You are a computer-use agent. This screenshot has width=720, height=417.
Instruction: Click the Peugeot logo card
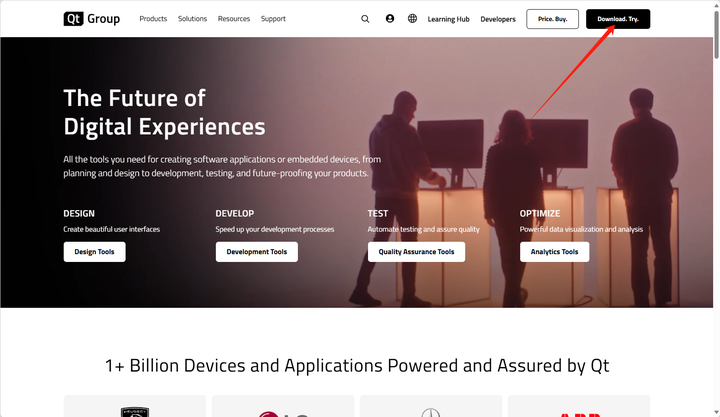pyautogui.click(x=135, y=408)
